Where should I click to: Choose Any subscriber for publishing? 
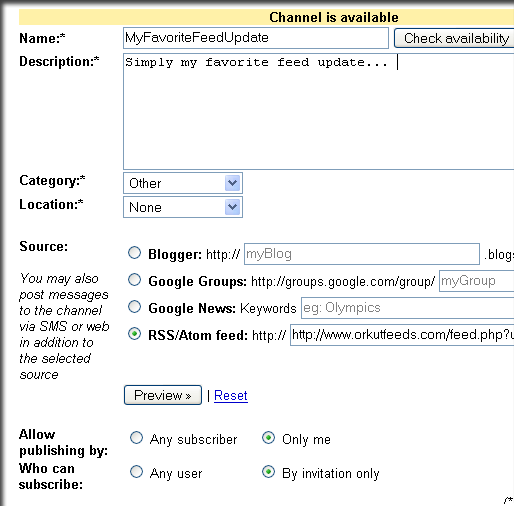136,438
